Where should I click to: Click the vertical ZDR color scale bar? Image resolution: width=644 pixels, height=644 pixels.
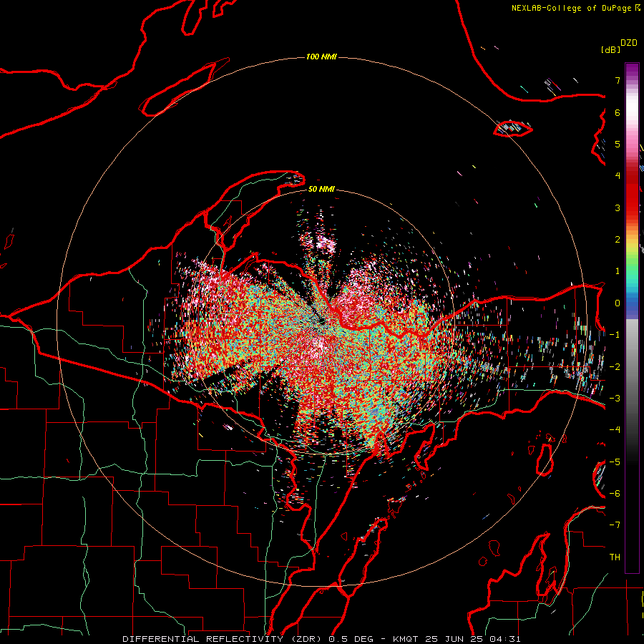[x=632, y=318]
